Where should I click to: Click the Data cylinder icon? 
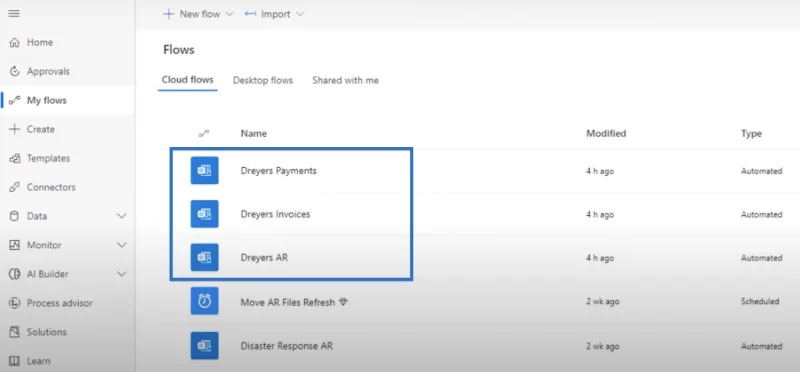point(15,216)
